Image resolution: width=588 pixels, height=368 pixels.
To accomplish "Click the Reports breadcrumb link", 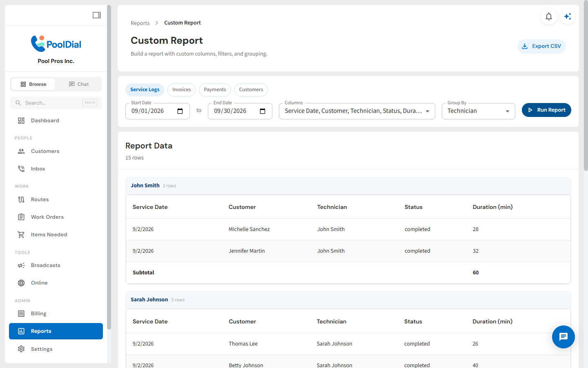I will point(140,23).
